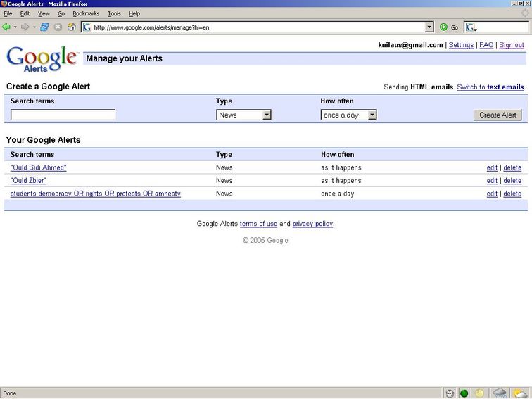Image resolution: width=532 pixels, height=399 pixels.
Task: Open the "Ould Sidi Ahmed" alert link
Action: pyautogui.click(x=38, y=167)
